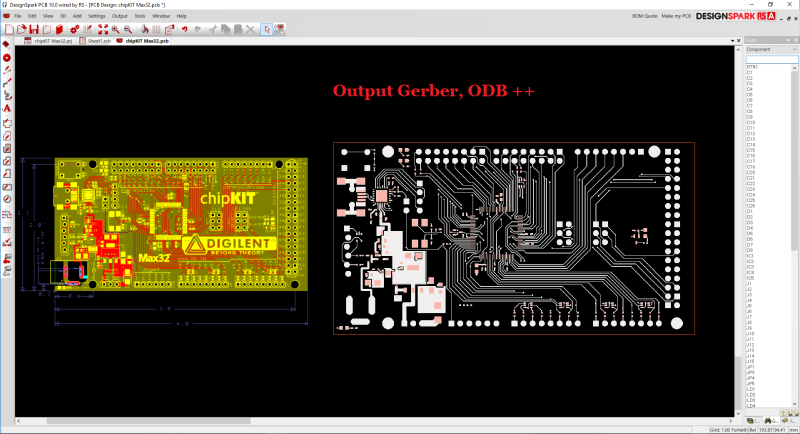Open the Add menu
800x434 pixels.
77,16
